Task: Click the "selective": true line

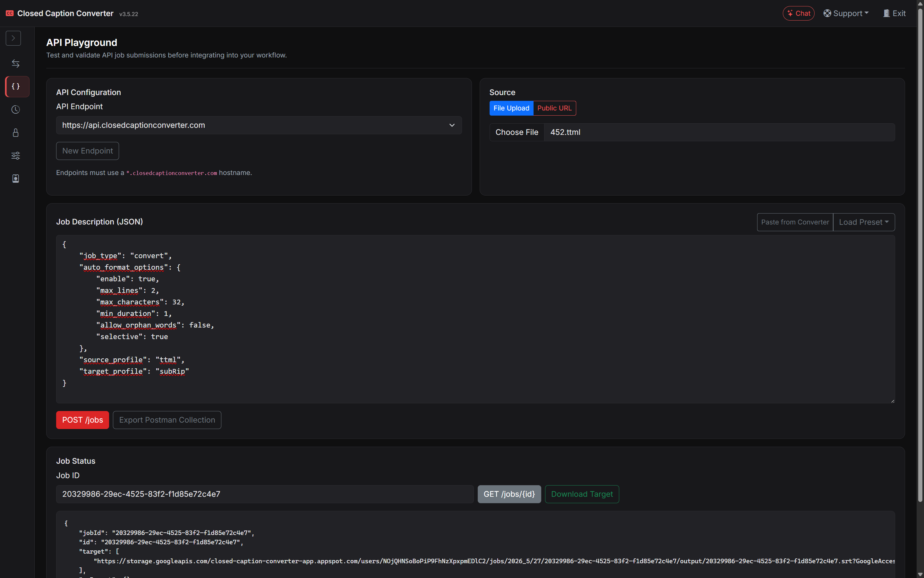Action: pyautogui.click(x=132, y=337)
